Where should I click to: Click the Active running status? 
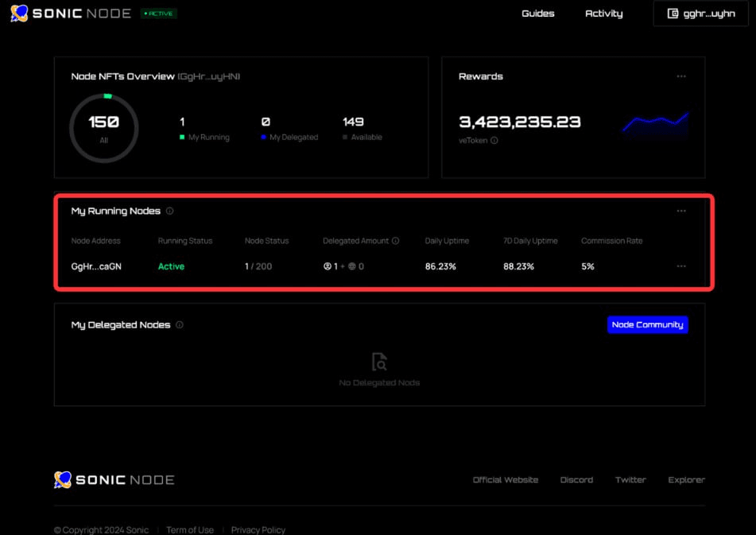point(171,266)
